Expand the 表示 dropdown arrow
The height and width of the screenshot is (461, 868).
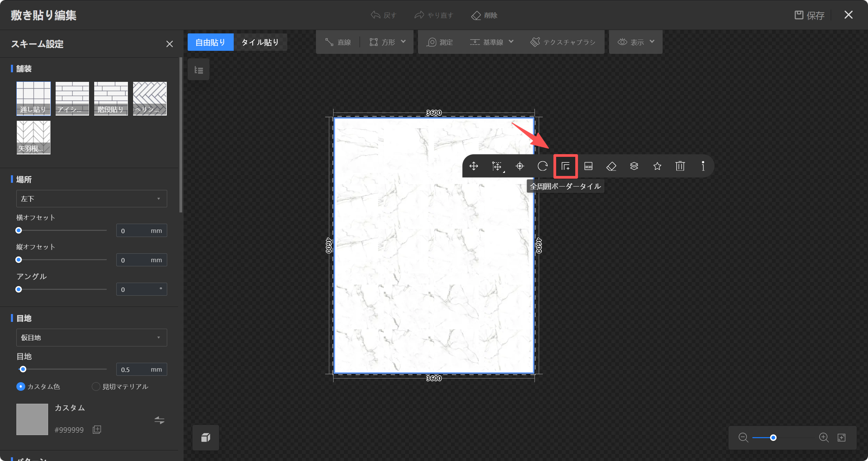652,42
